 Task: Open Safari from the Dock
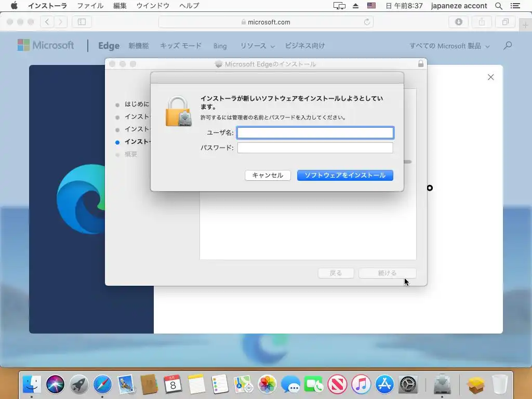tap(102, 384)
